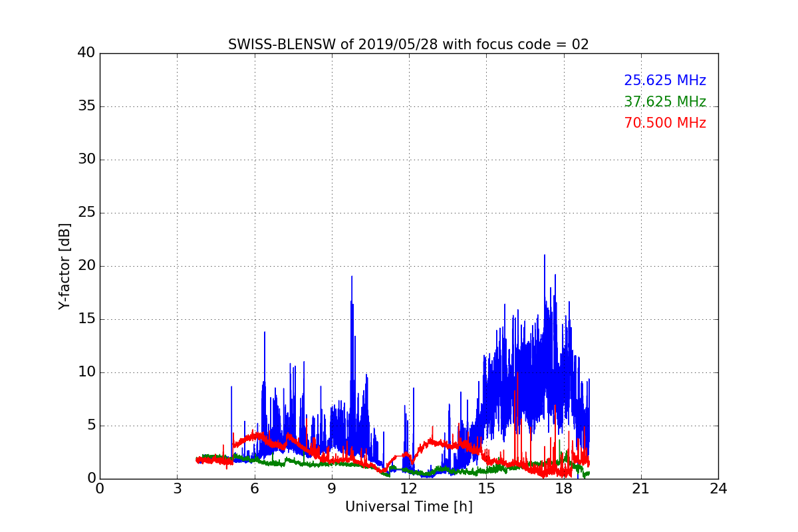Click the x-axis tick value 6
This screenshot has height=532, width=798.
[x=254, y=489]
